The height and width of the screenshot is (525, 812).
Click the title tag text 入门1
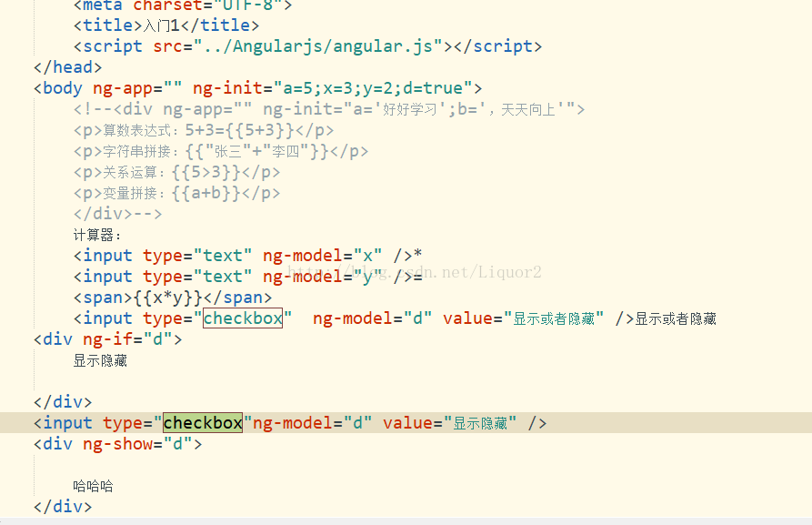(161, 25)
